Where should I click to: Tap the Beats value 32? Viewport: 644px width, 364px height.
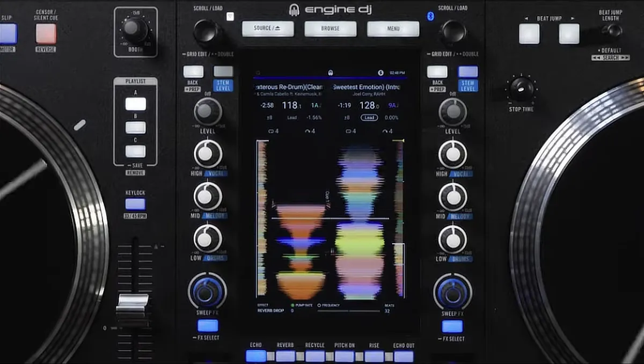pyautogui.click(x=387, y=311)
